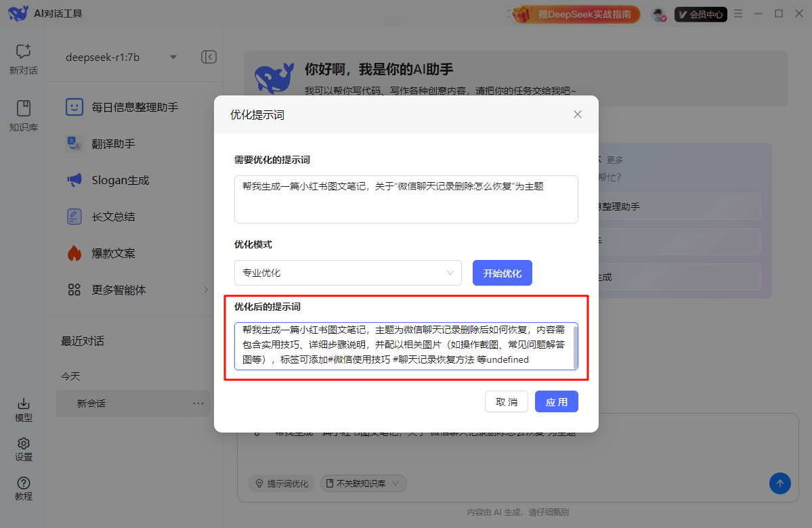Toggle 提示词优化 in the input bar

pyautogui.click(x=281, y=483)
